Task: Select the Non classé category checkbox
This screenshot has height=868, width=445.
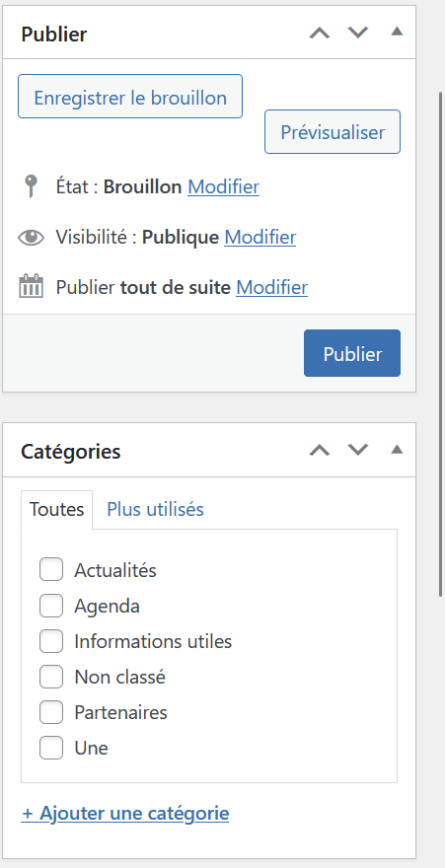Action: coord(51,677)
